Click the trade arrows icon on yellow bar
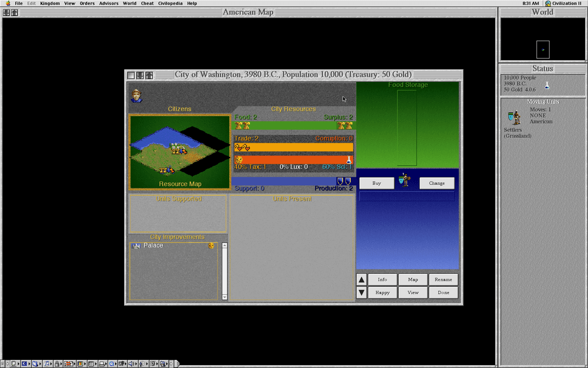Screen dimensions: 588x368 (x=242, y=147)
